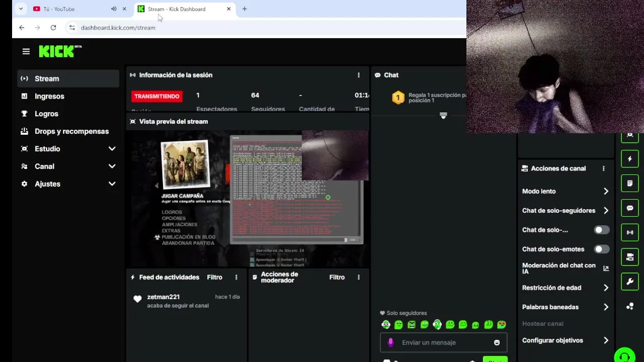Mute the YouTube tab audio icon
This screenshot has width=644, height=362.
point(114,9)
